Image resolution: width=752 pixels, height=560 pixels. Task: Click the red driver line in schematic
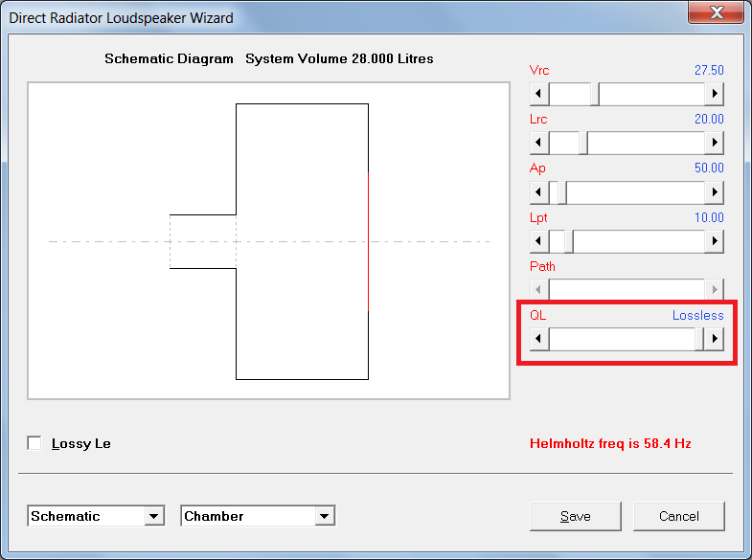[x=368, y=241]
